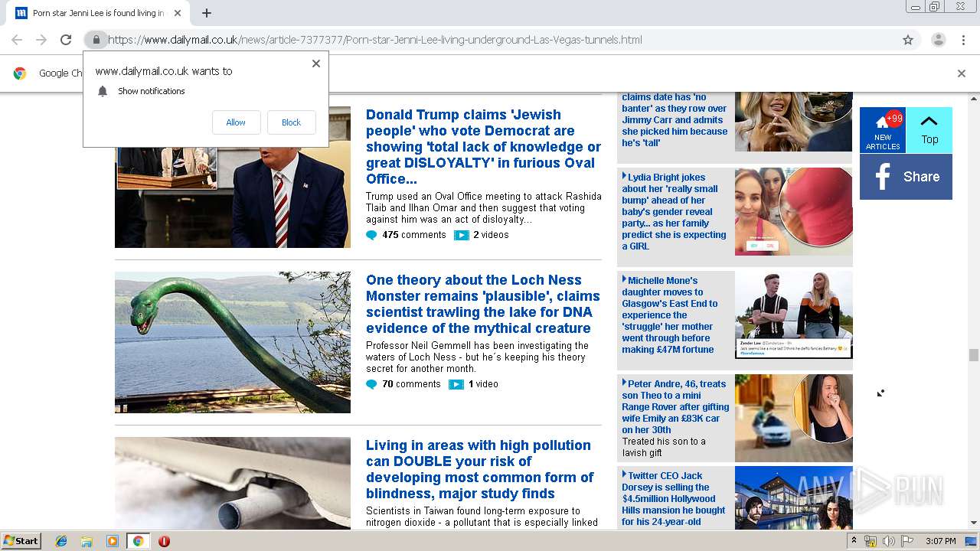Click the address bar URL field
The height and width of the screenshot is (551, 980).
501,40
